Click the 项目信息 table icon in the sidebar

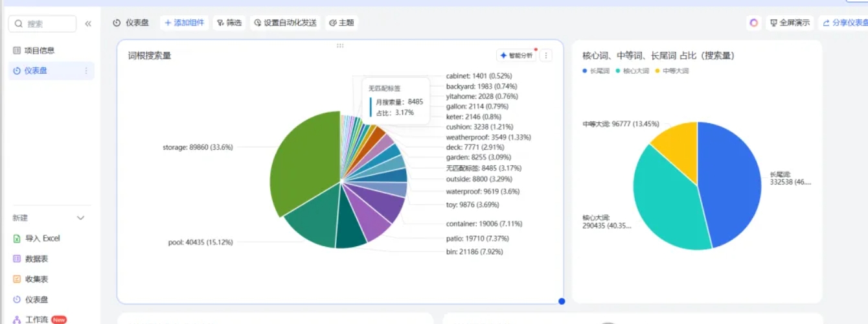point(17,51)
